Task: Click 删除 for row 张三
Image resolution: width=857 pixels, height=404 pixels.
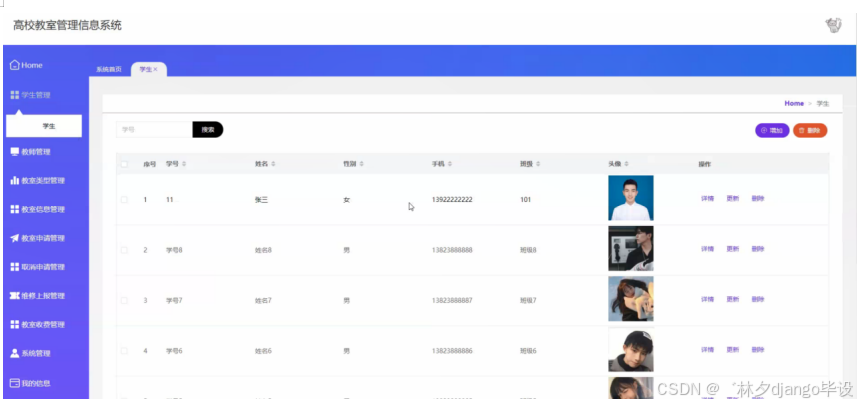Action: pos(758,198)
